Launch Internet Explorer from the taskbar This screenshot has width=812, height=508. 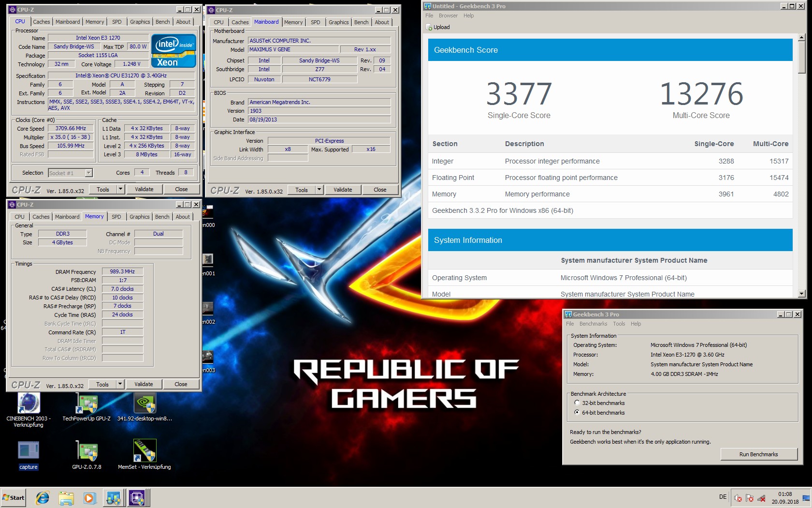[43, 497]
